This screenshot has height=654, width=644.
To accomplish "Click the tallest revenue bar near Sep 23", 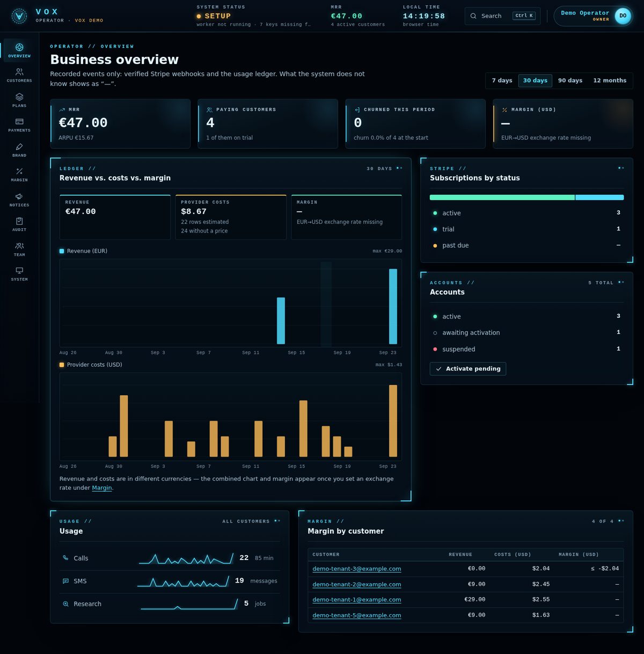I will (393, 307).
